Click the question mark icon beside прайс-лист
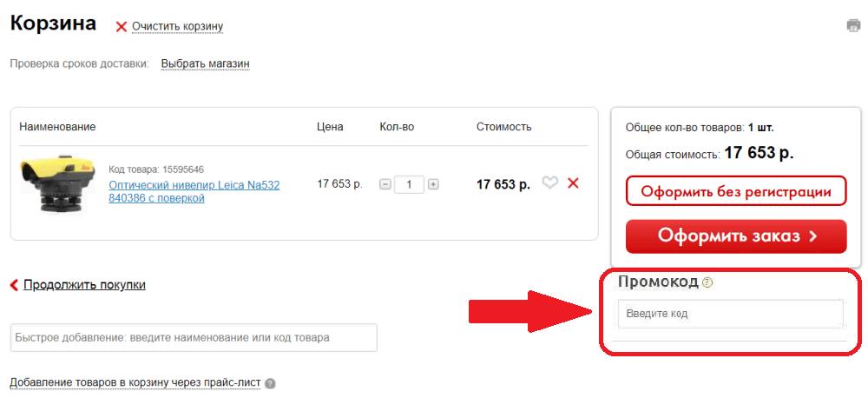This screenshot has width=868, height=418. point(270,383)
